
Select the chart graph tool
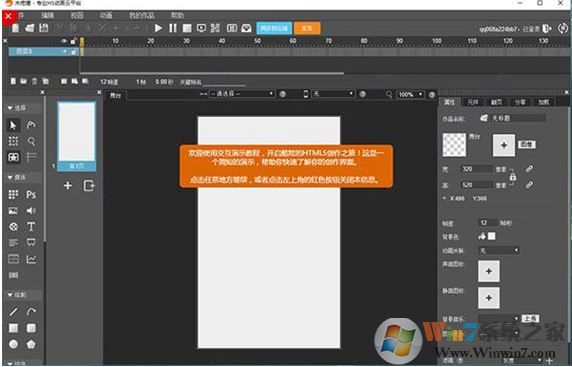pyautogui.click(x=31, y=259)
